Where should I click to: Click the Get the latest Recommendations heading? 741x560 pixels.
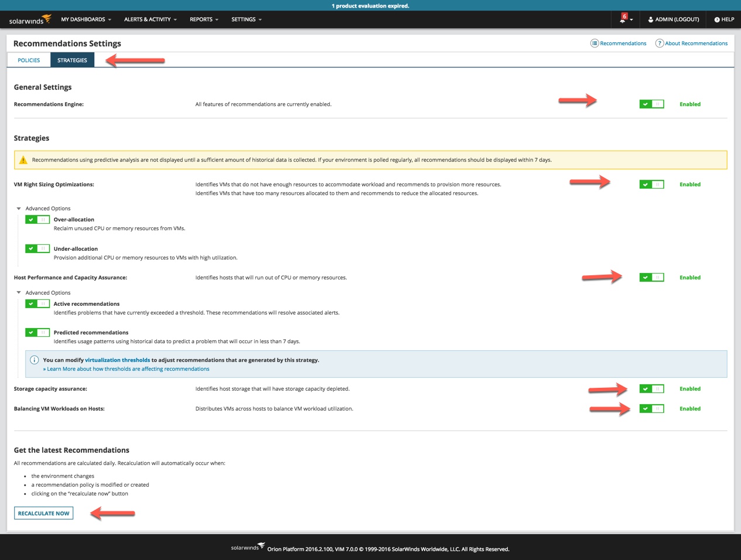(x=71, y=450)
